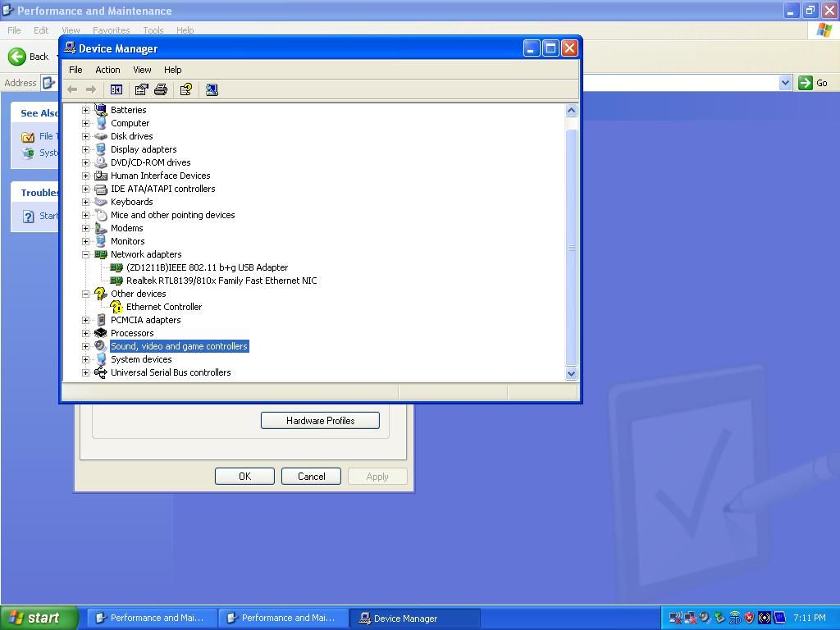
Task: Click the Universal Serial Bus controllers icon
Action: [101, 372]
